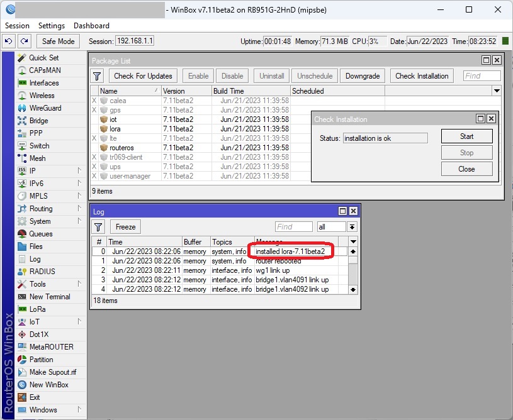The width and height of the screenshot is (513, 420).
Task: Open the Settings menu
Action: 52,26
